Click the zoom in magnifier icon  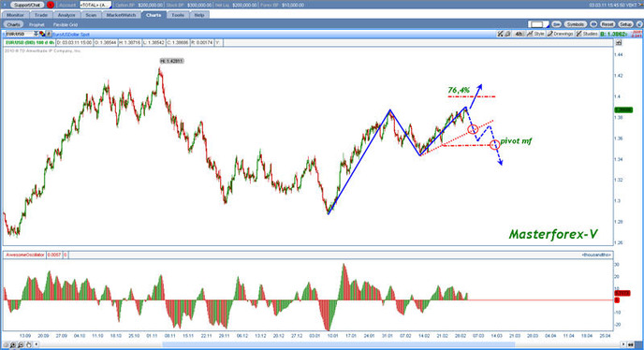pos(13,344)
